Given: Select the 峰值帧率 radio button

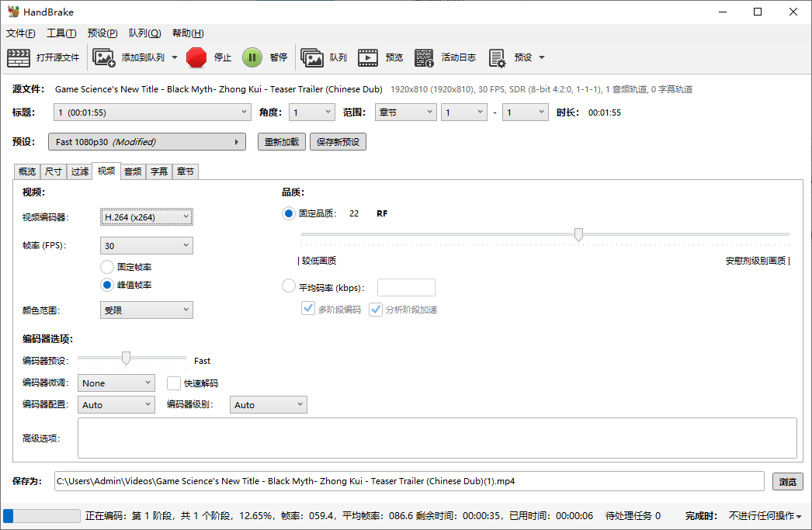Looking at the screenshot, I should 107,285.
